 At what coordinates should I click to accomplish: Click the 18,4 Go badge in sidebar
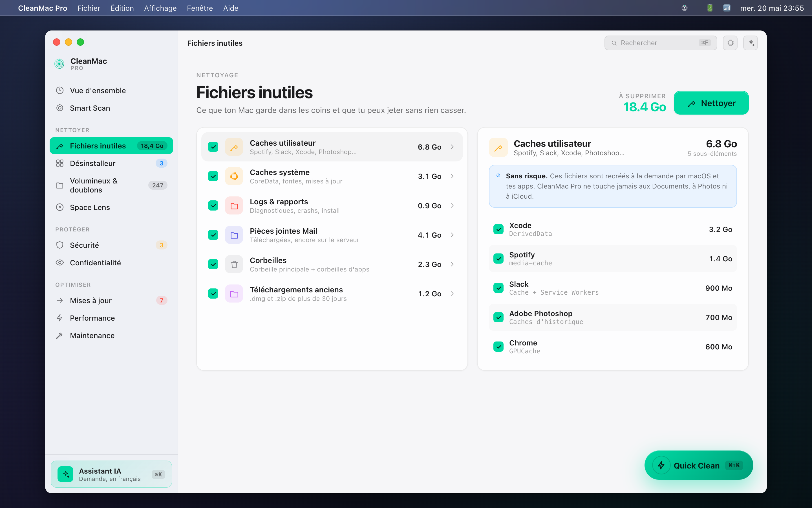[152, 146]
